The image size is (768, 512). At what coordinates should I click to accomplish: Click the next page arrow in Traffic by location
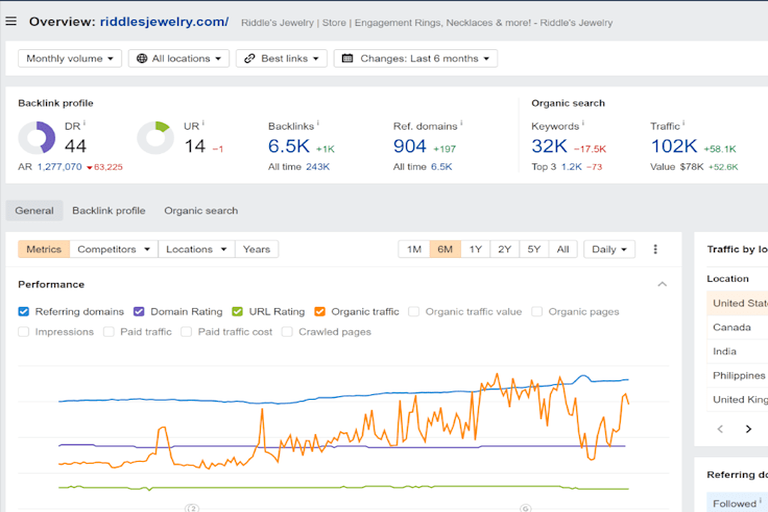point(748,429)
